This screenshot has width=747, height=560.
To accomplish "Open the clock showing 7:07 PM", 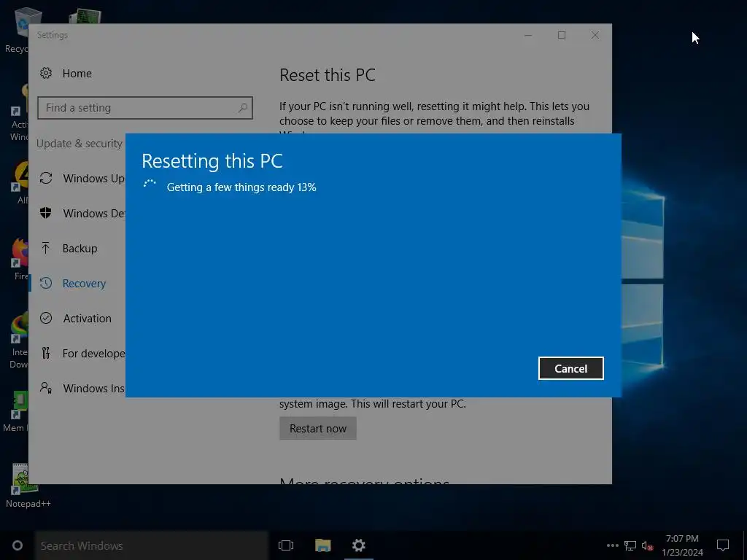I will tap(682, 545).
